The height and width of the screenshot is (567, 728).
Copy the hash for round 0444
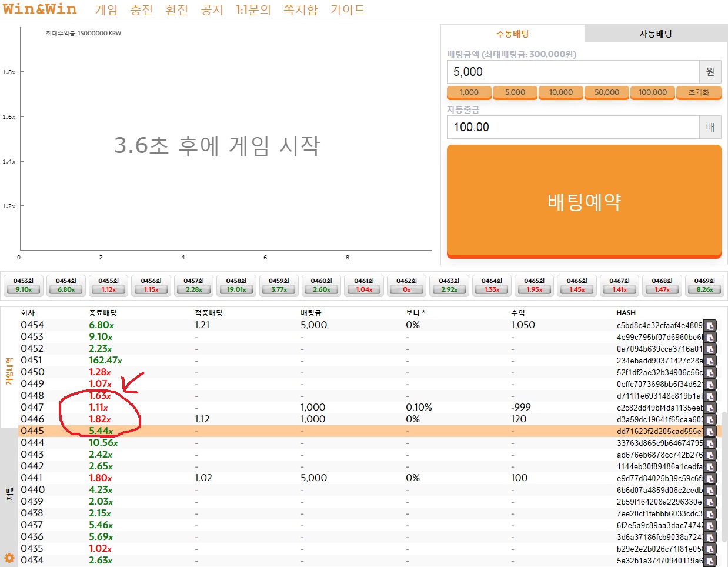click(x=710, y=443)
